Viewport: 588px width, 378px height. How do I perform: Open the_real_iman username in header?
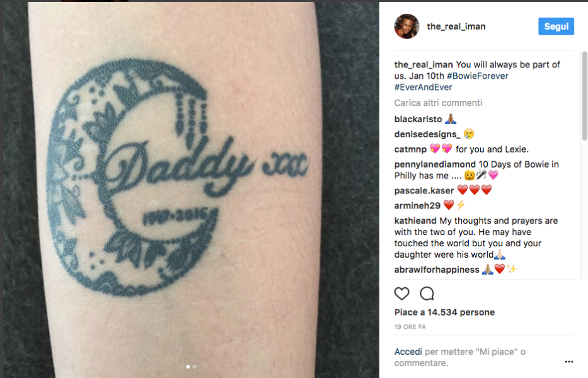(x=456, y=26)
